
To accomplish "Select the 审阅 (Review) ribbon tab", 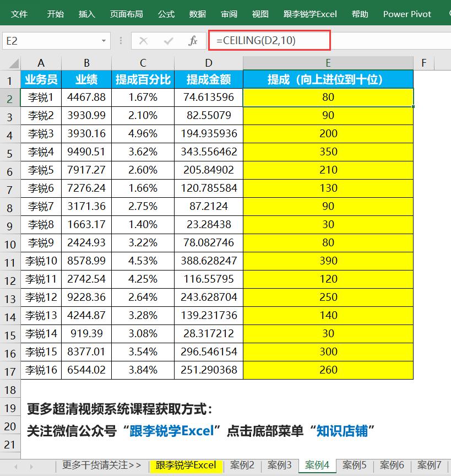I will [229, 14].
